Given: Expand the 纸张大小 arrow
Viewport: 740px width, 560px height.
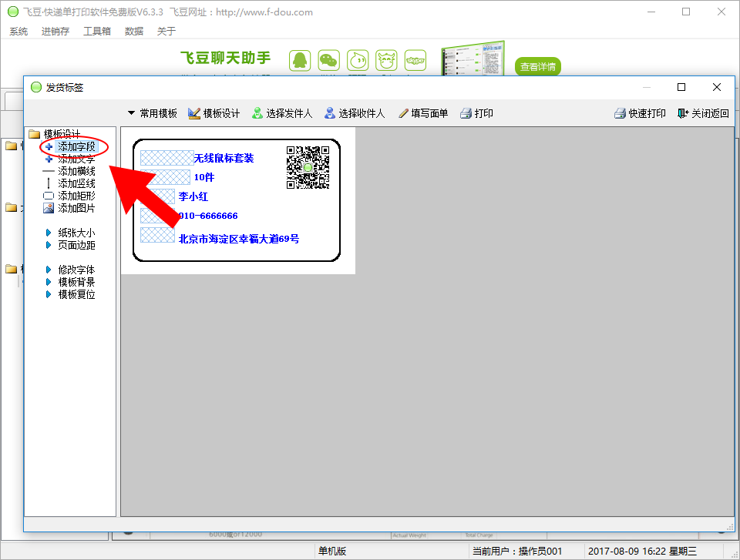Looking at the screenshot, I should (48, 233).
